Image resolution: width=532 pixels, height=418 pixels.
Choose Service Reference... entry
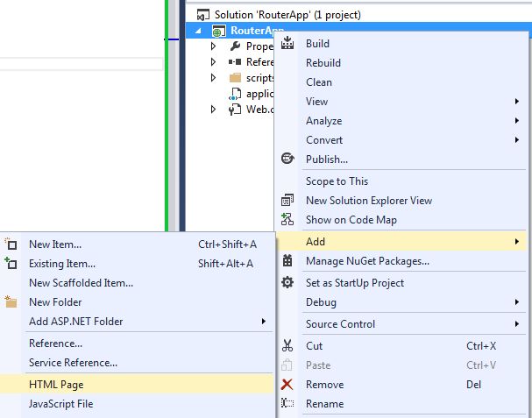pyautogui.click(x=137, y=363)
